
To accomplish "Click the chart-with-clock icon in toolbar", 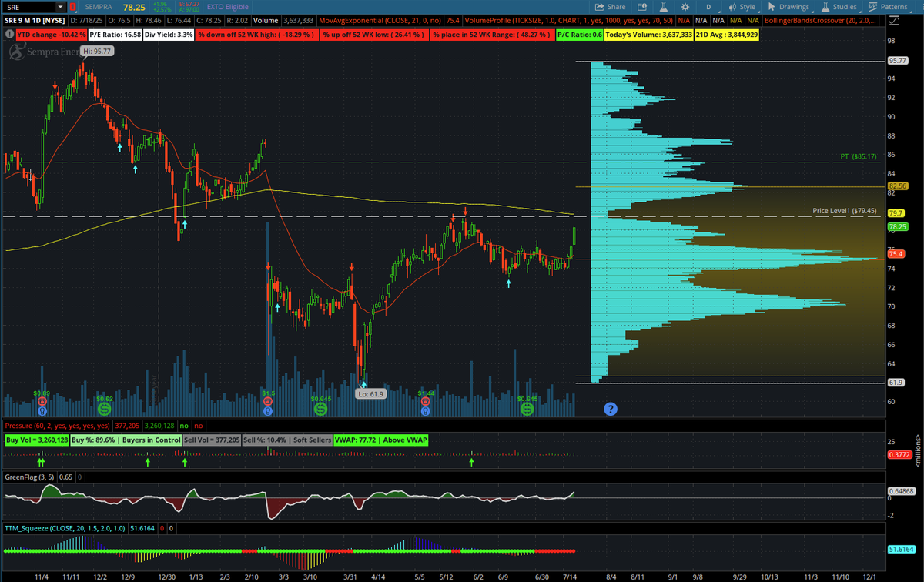I will [x=643, y=6].
